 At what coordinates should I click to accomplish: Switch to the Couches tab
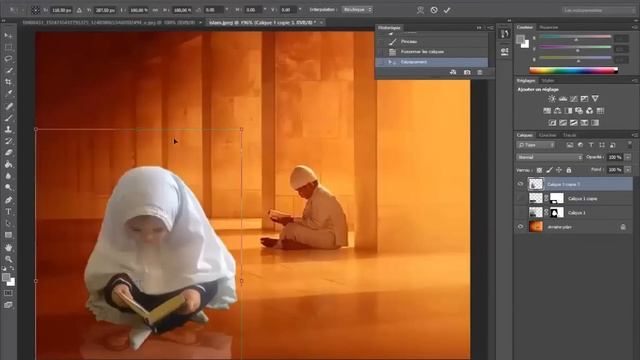[x=547, y=135]
